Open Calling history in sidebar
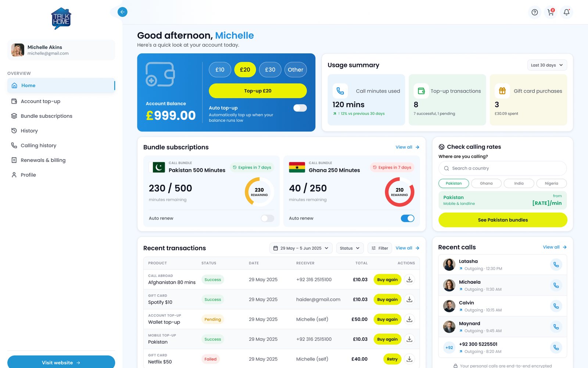This screenshot has width=588, height=368. tap(61, 145)
